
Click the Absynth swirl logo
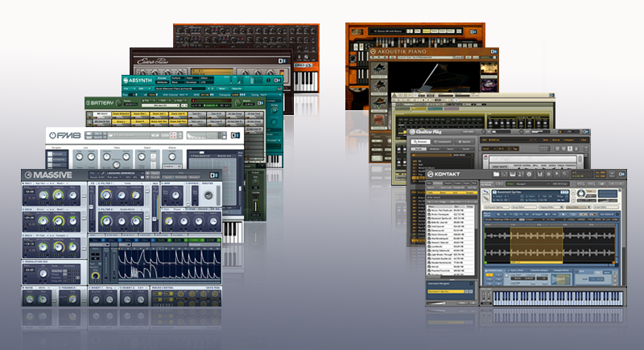coord(126,80)
